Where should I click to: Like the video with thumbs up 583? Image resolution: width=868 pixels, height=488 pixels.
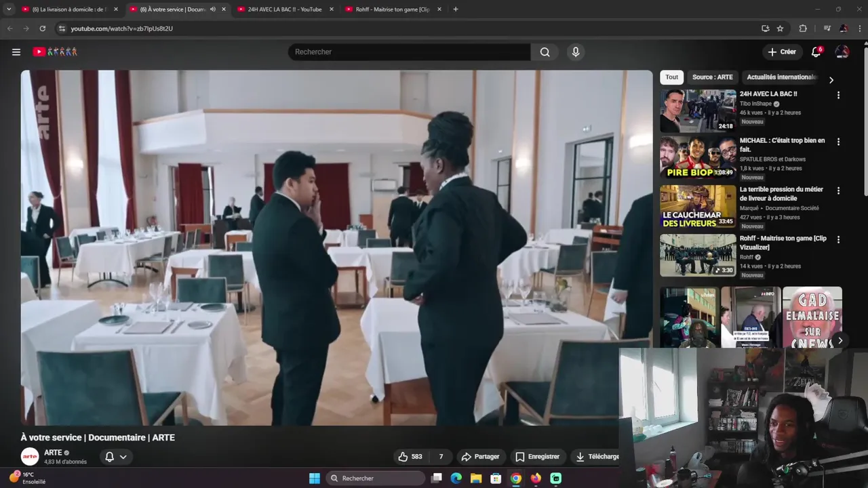point(410,457)
